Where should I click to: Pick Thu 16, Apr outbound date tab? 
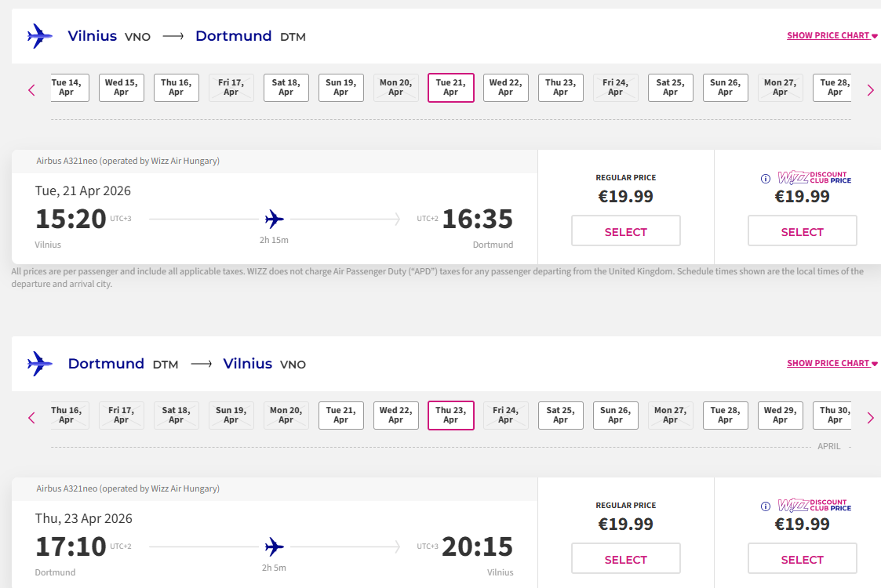coord(176,88)
